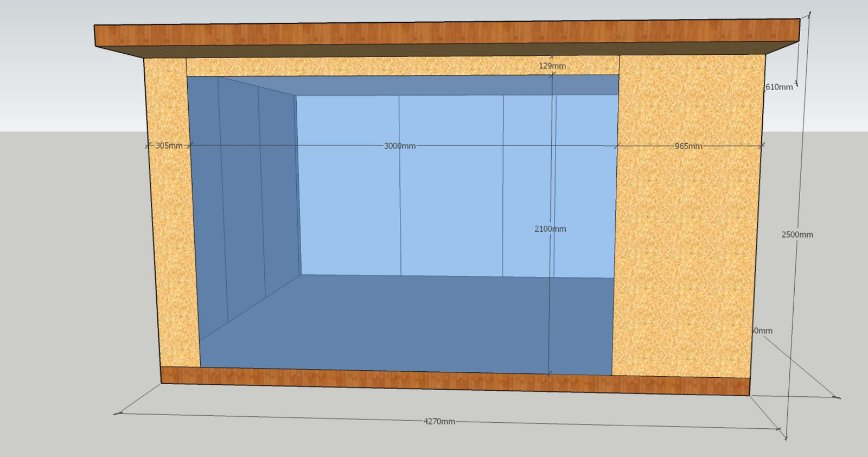Select the 610mm roof overhang dimension label
This screenshot has height=457, width=868.
[x=779, y=87]
